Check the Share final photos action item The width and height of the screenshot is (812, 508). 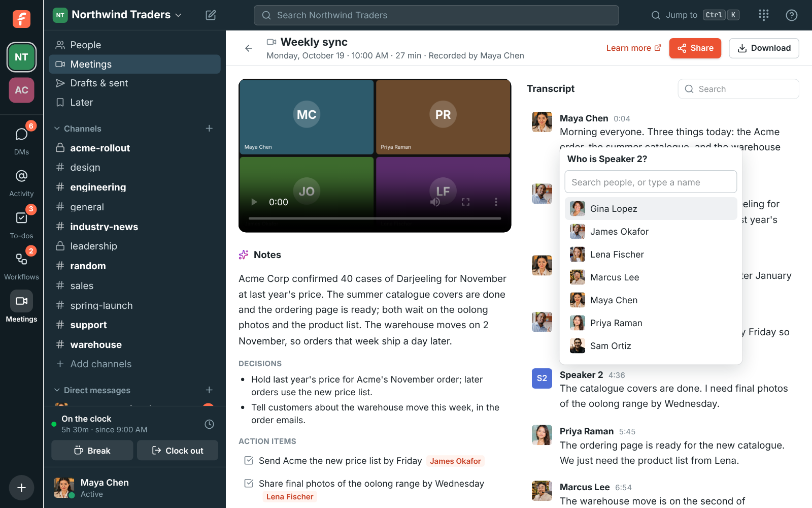(x=249, y=484)
